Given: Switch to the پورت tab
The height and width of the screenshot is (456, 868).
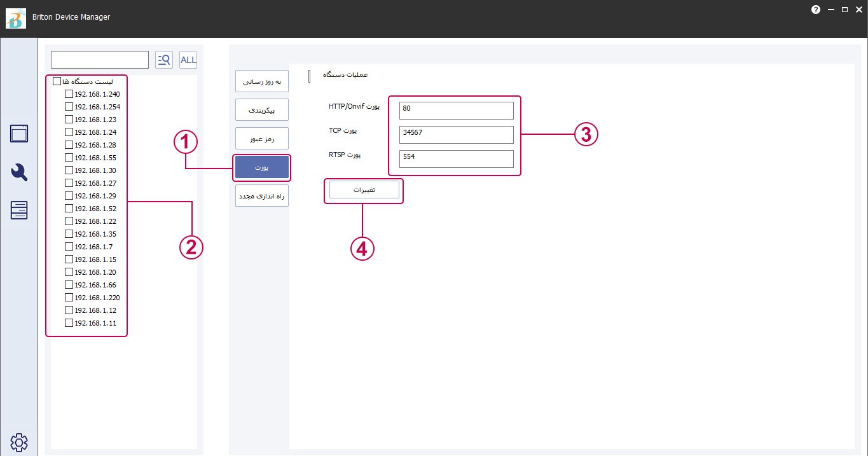Looking at the screenshot, I should [x=262, y=167].
